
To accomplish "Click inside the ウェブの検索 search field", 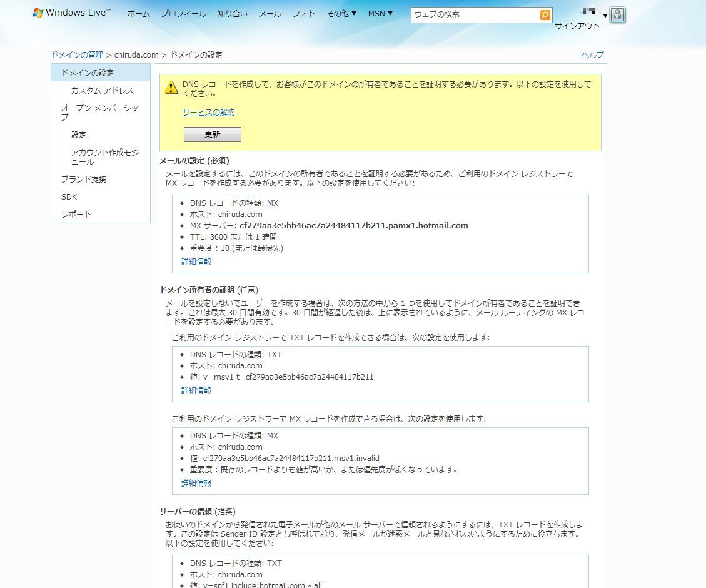I will (475, 15).
